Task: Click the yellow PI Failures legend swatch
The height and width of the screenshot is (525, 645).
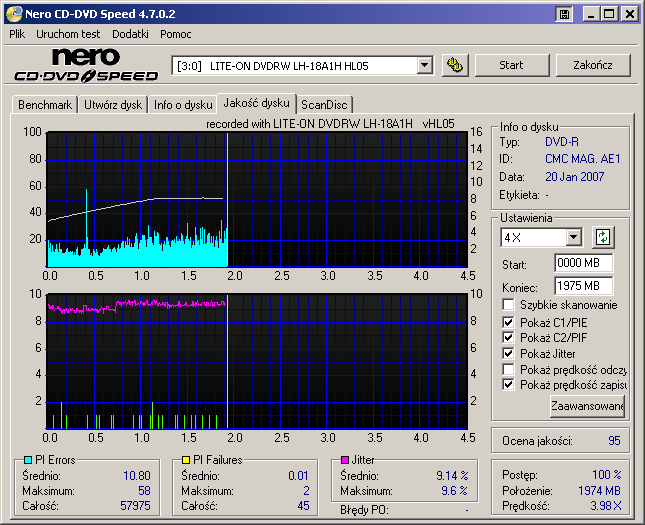Action: pos(186,460)
